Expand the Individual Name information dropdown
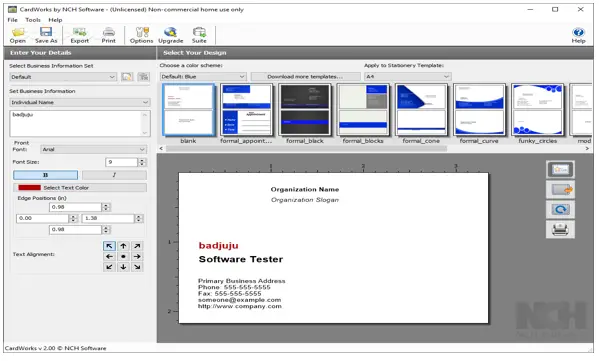 click(x=80, y=102)
